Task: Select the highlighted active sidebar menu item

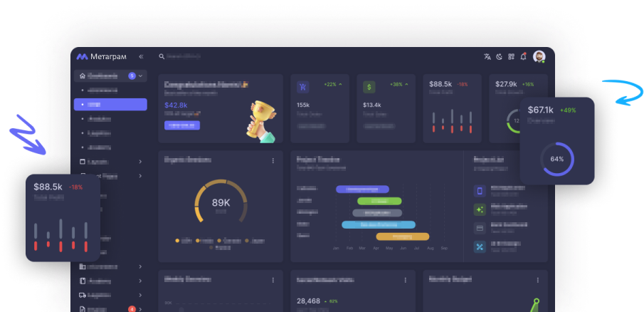Action: [110, 104]
